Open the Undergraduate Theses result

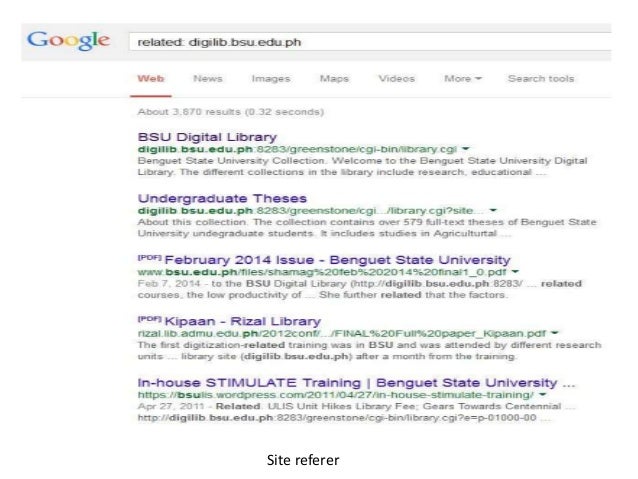(x=222, y=198)
